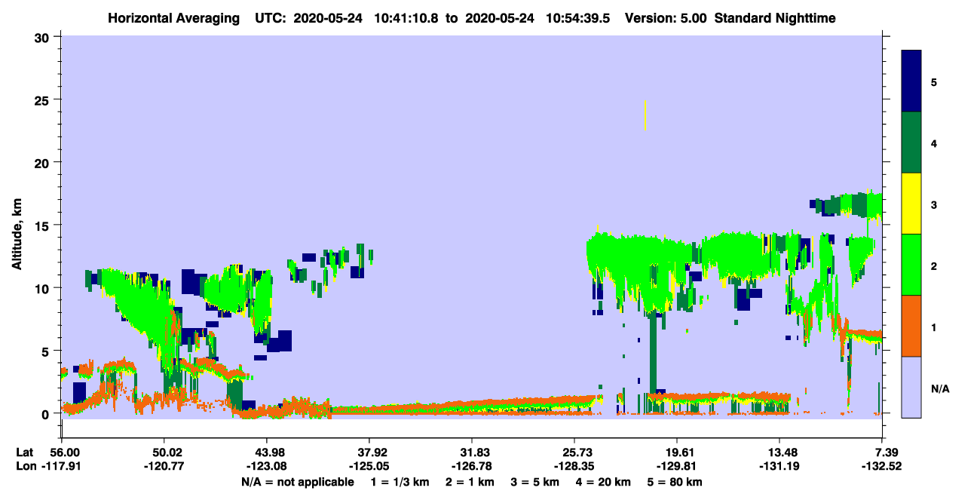This screenshot has width=980, height=503.
Task: Click the dark green color bar segment labeled 4
Action: click(911, 143)
